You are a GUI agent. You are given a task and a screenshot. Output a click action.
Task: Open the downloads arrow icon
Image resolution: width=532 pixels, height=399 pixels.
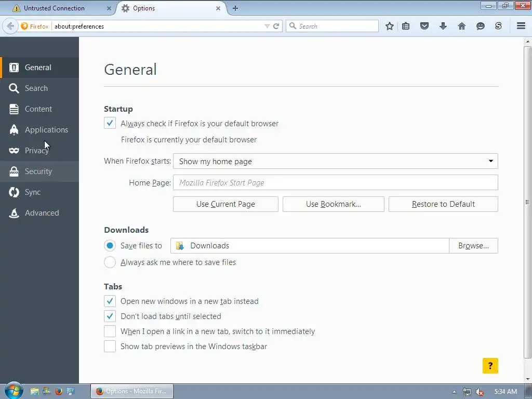point(443,26)
